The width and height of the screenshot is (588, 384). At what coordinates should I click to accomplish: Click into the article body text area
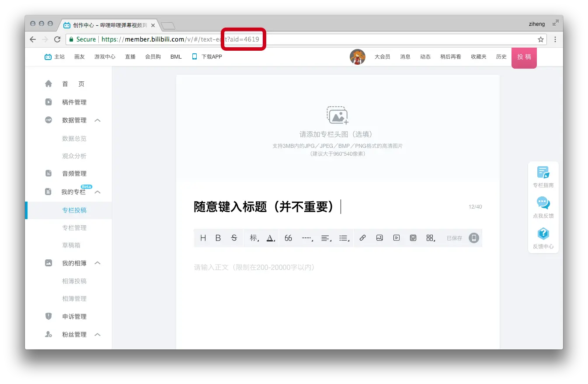coord(337,267)
